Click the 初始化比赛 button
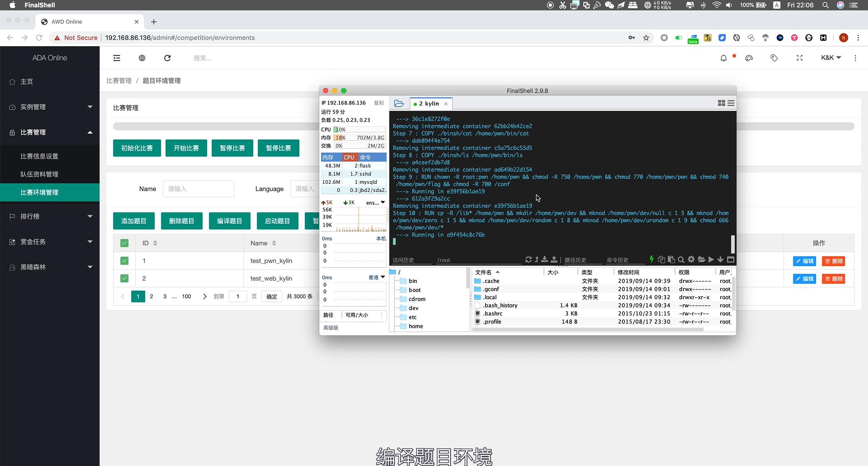Image resolution: width=868 pixels, height=466 pixels. click(137, 148)
